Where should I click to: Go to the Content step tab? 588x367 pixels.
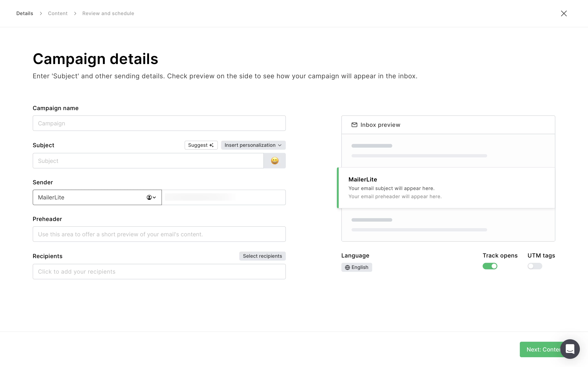click(x=58, y=13)
